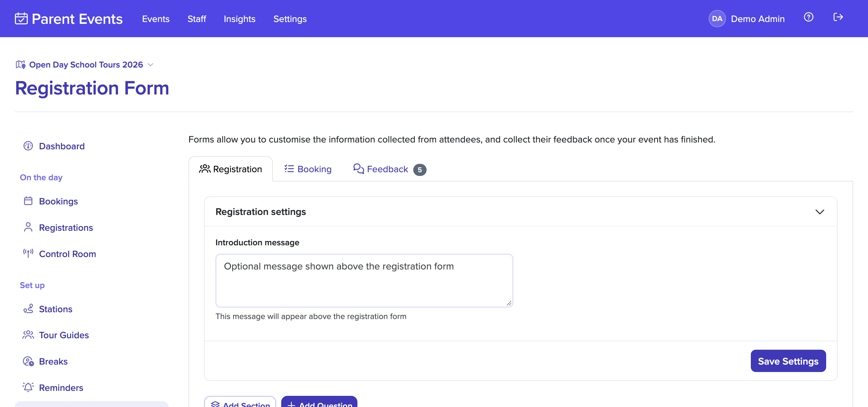Click the Registrations person icon

click(28, 227)
